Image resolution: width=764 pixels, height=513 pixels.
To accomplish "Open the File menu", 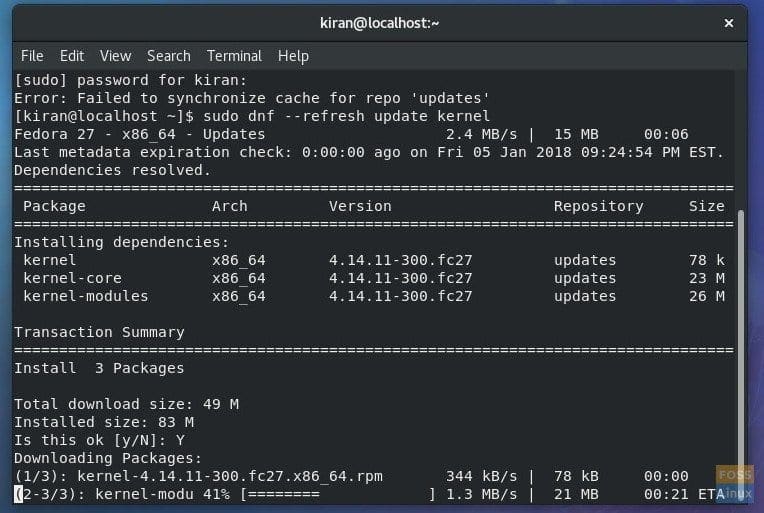I will [x=32, y=56].
